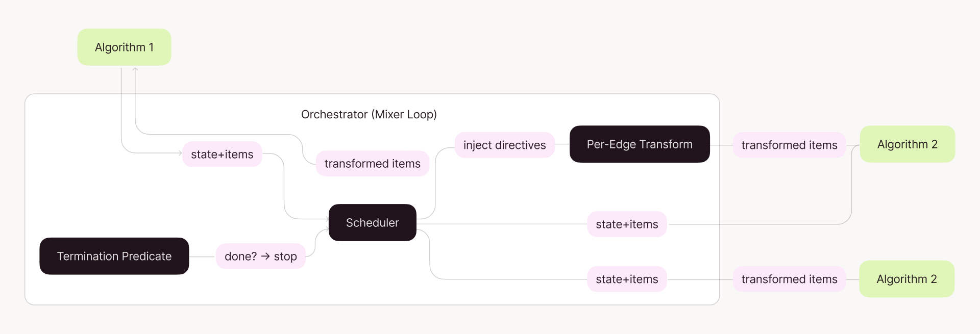Select the Algorithm 1 node

[x=124, y=47]
